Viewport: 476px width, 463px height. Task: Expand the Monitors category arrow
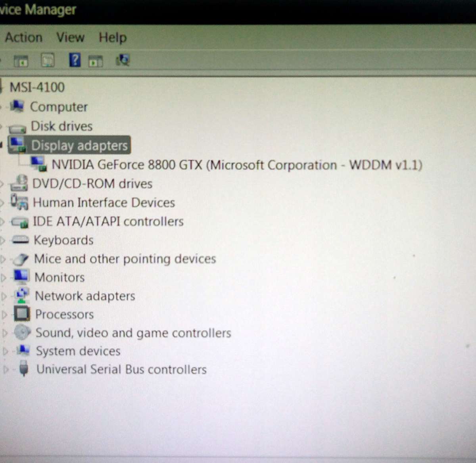coord(4,277)
